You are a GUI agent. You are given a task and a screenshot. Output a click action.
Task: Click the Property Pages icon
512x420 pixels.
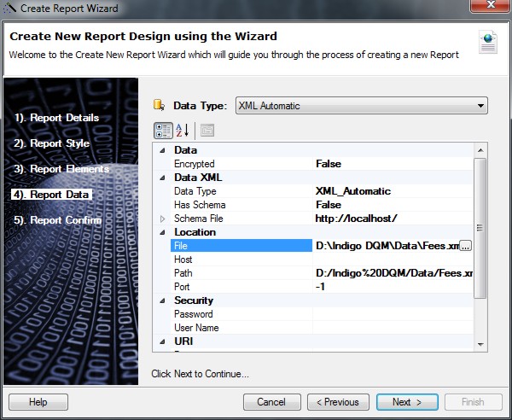[207, 131]
